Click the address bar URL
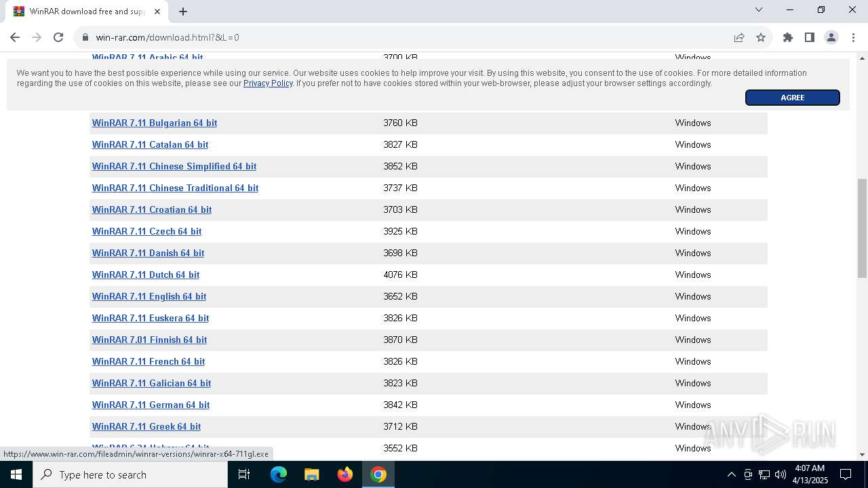 (167, 37)
